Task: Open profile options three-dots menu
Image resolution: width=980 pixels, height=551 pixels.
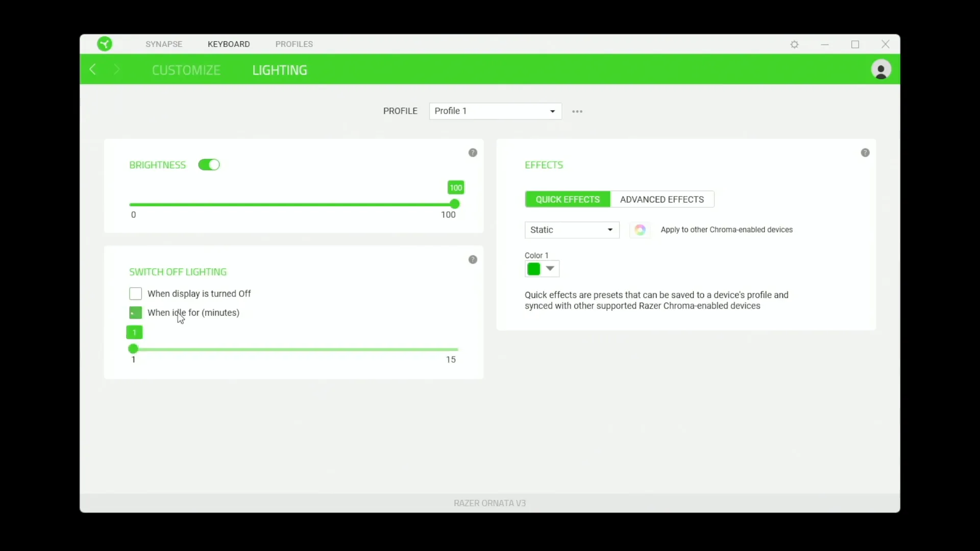Action: click(x=577, y=111)
